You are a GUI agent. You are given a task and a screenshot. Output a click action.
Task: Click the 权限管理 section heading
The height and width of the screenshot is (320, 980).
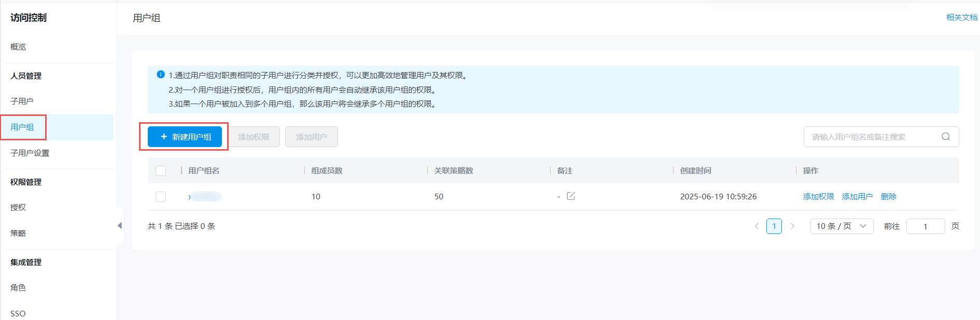[26, 182]
